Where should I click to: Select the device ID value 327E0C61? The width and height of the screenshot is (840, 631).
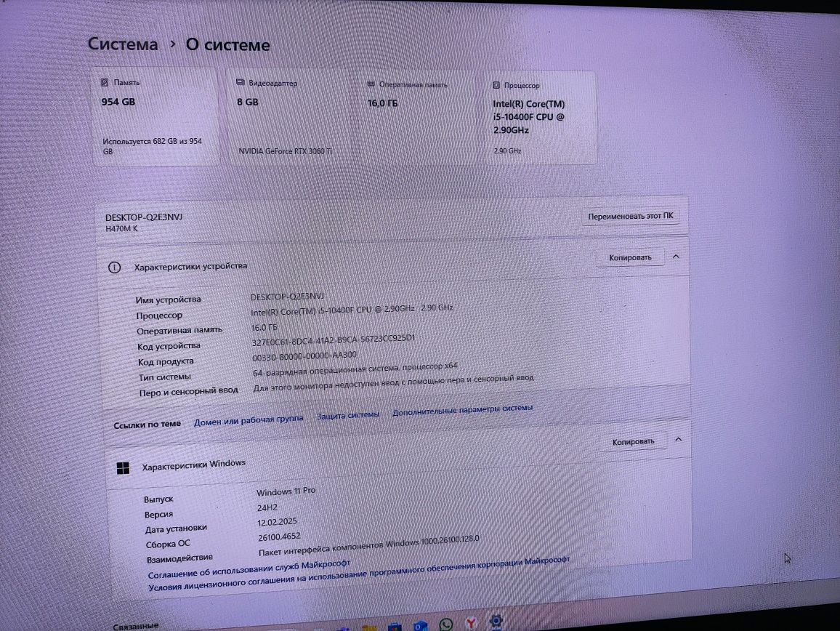point(334,340)
